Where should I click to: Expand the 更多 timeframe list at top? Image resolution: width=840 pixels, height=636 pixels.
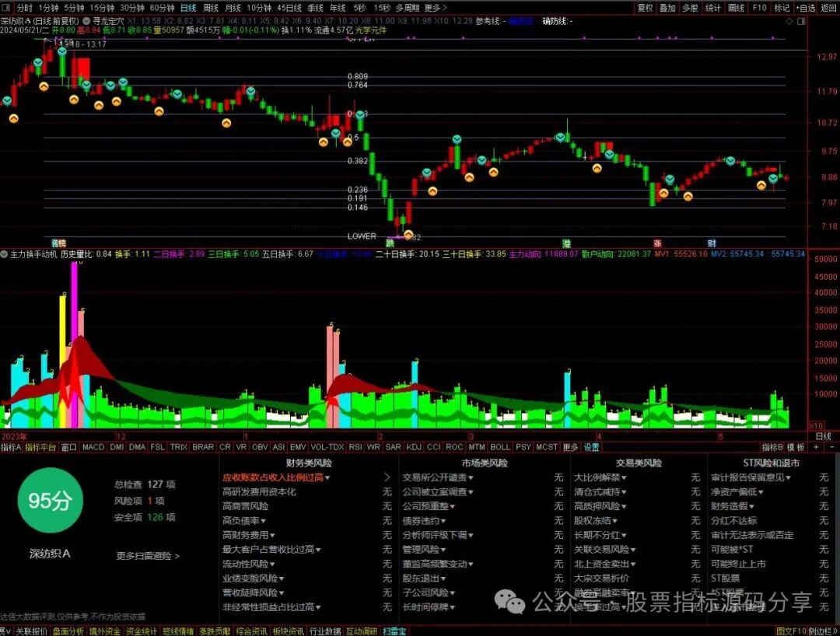[435, 8]
